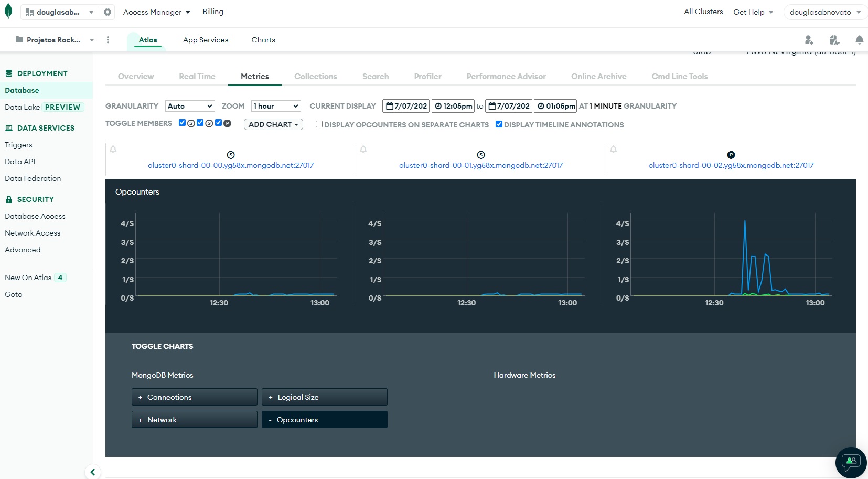Click alert bell for shard-00-02 host
868x479 pixels.
[614, 150]
